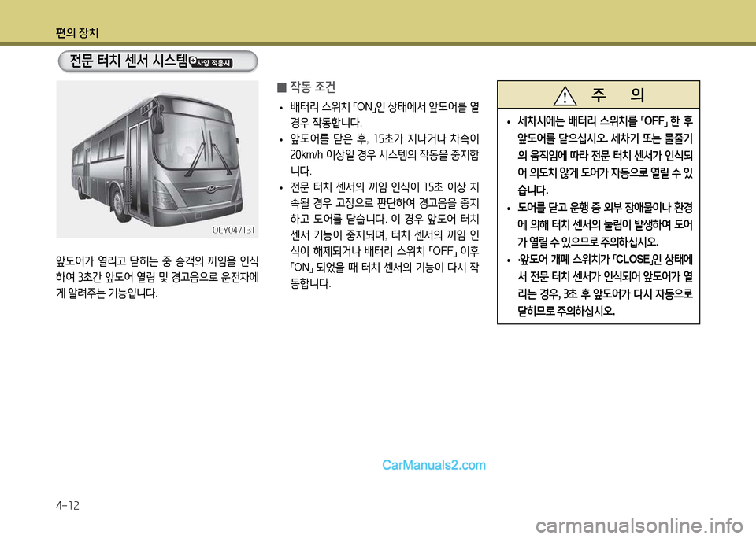Open the CarManuals2.com link
Image resolution: width=756 pixels, height=539 pixels.
(x=434, y=464)
